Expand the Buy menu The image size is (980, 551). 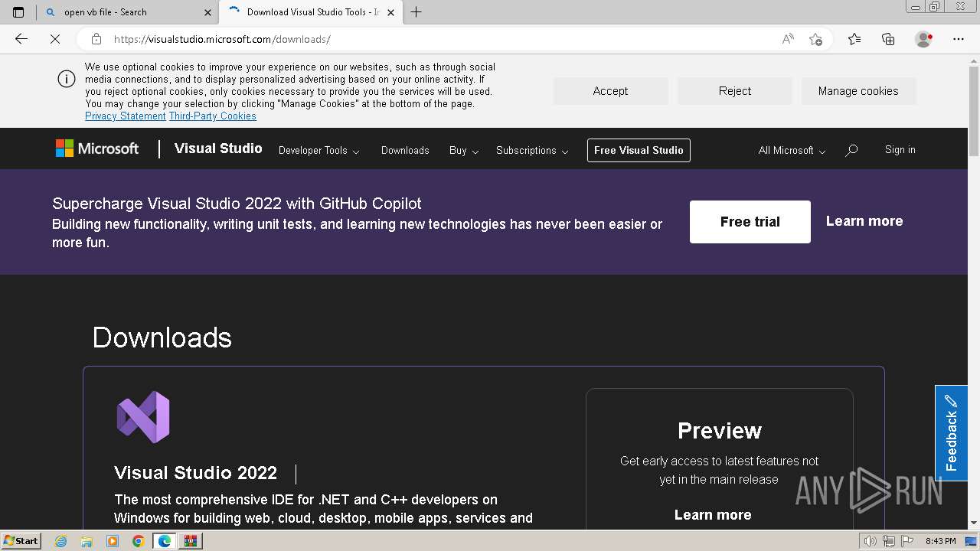tap(464, 151)
